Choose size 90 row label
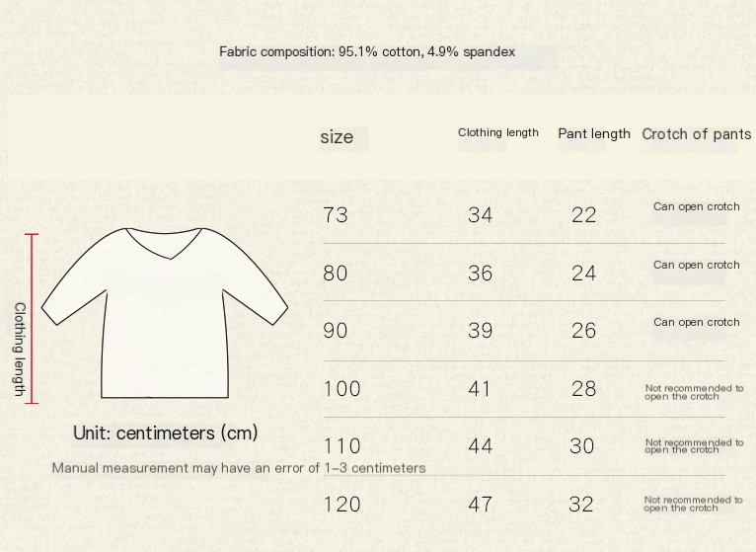 coord(336,331)
